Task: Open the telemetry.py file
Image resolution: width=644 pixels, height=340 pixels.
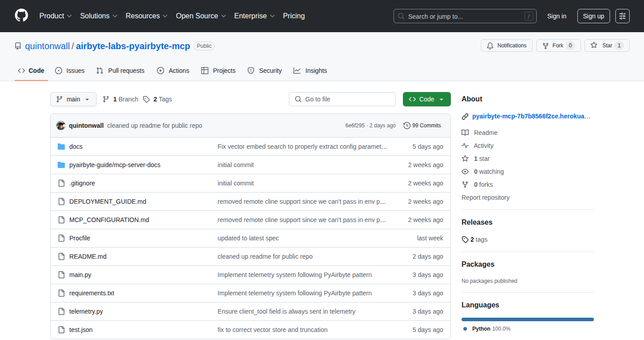Action: tap(86, 311)
